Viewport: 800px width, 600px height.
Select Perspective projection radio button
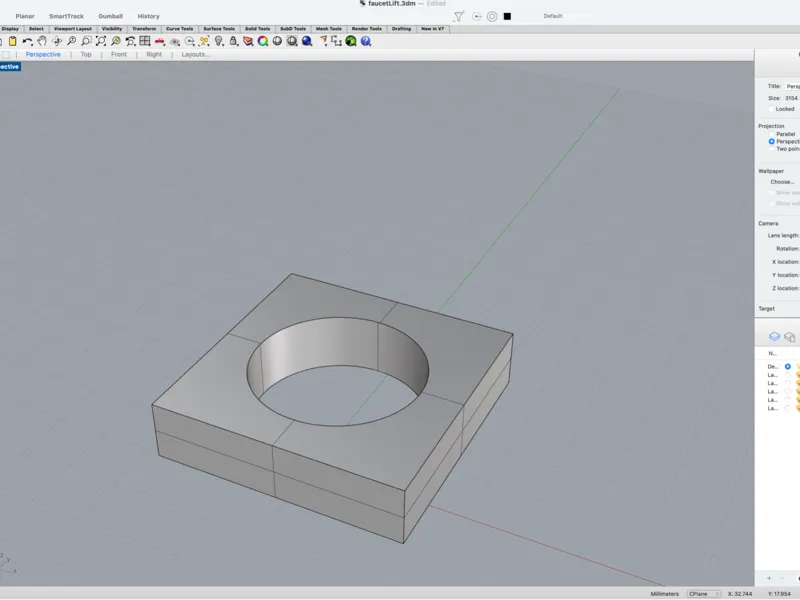click(771, 141)
